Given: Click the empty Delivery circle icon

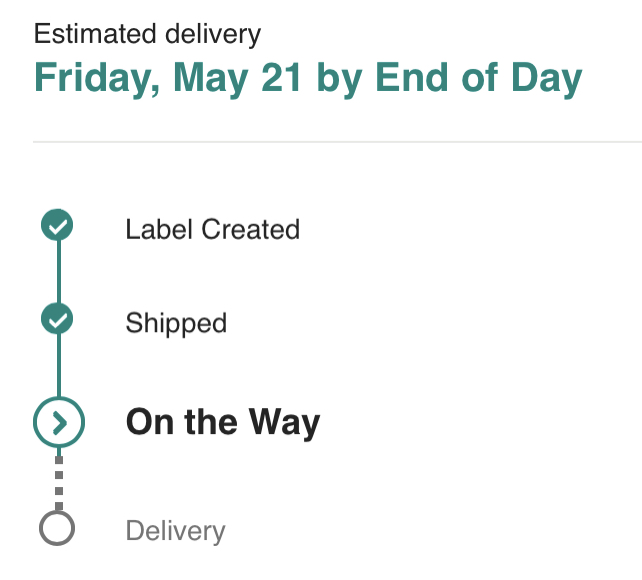Looking at the screenshot, I should [58, 528].
